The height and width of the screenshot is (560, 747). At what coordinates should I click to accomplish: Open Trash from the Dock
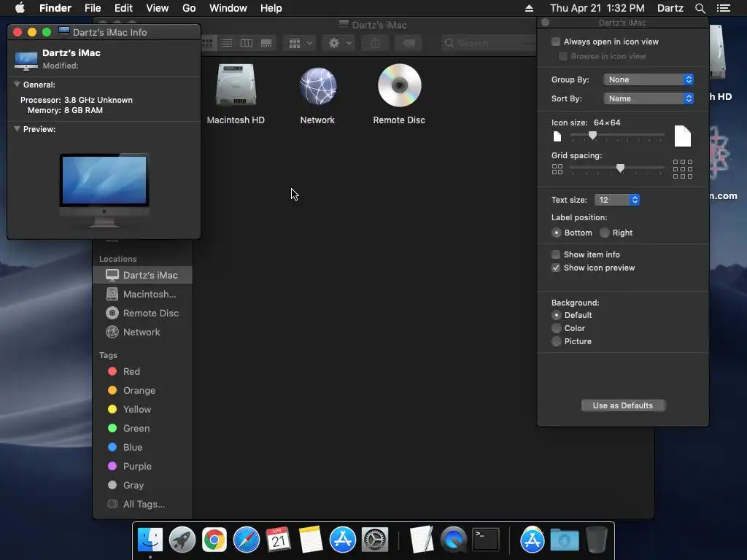point(597,540)
